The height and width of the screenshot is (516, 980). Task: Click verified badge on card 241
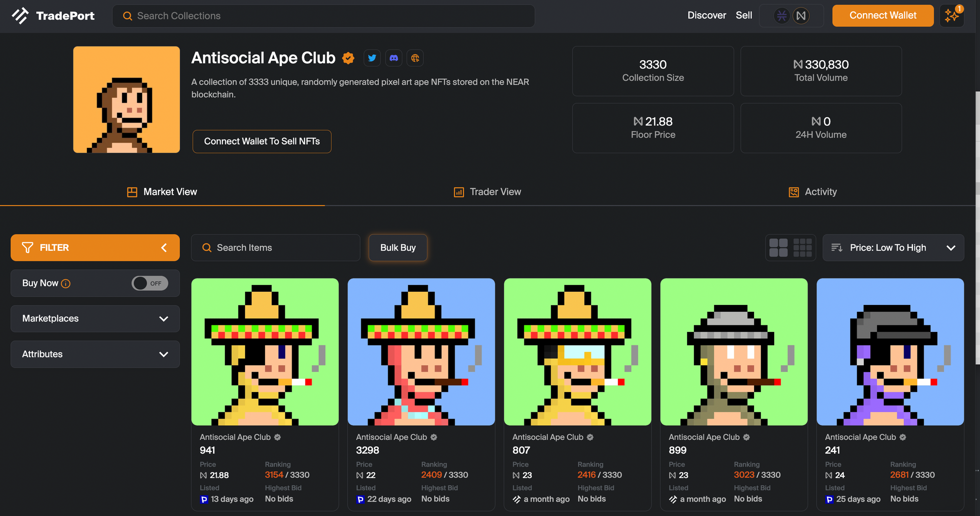(x=903, y=437)
